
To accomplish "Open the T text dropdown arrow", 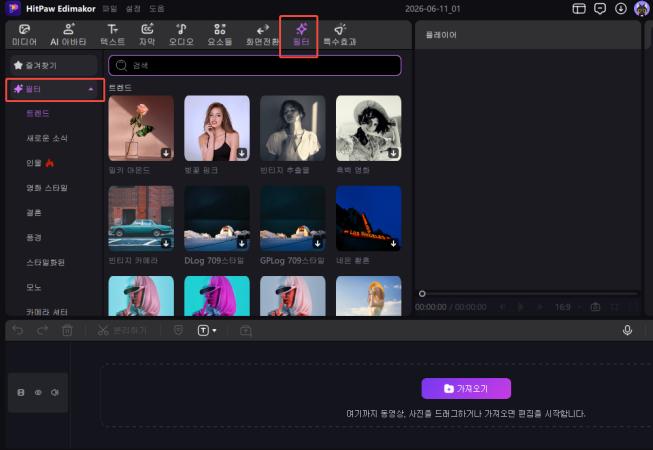I will (214, 331).
